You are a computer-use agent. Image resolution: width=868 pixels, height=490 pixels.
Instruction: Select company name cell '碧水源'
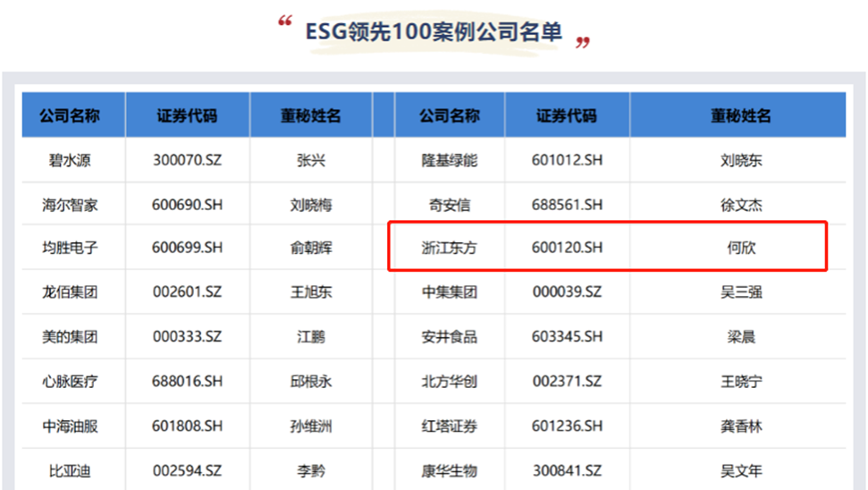70,161
